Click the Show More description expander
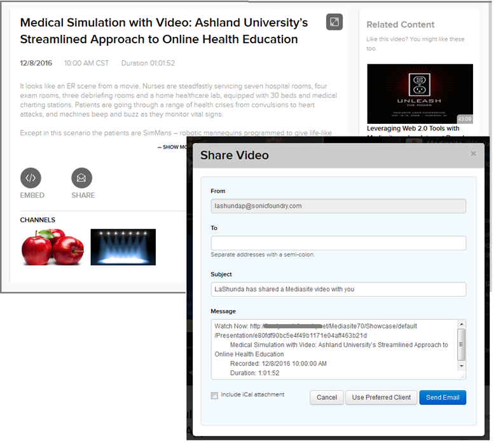496x448 pixels. click(174, 148)
